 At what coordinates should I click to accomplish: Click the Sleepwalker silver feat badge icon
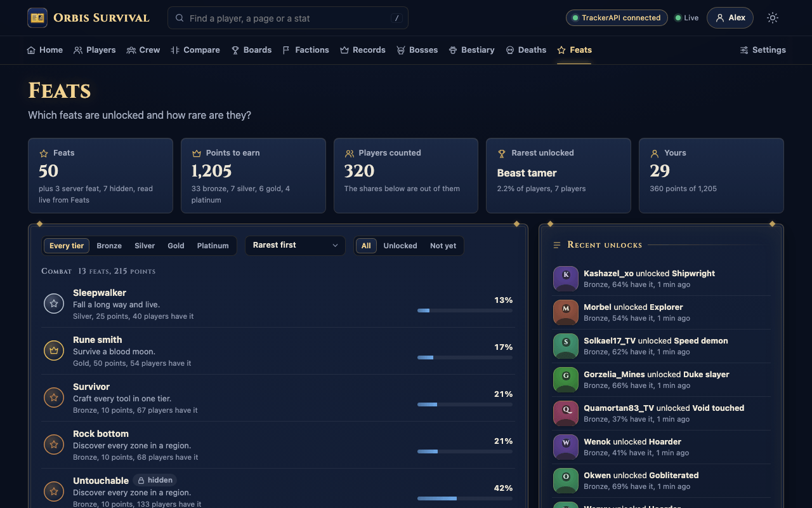[54, 304]
